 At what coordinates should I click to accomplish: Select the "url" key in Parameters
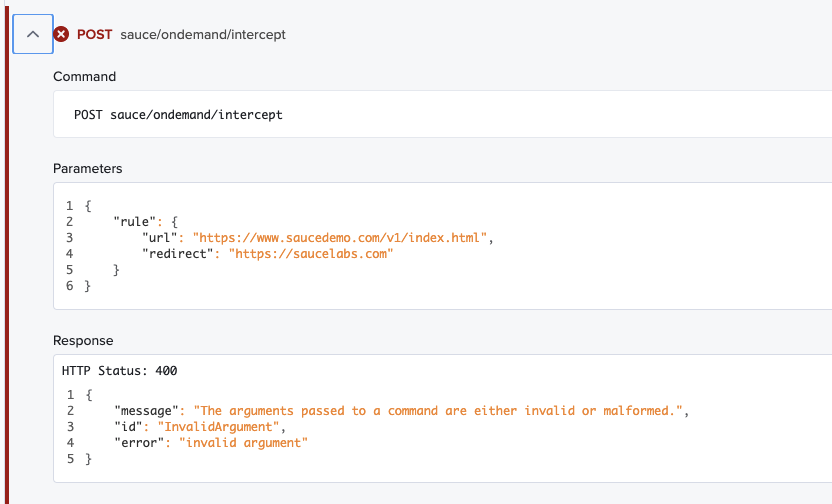click(x=159, y=238)
